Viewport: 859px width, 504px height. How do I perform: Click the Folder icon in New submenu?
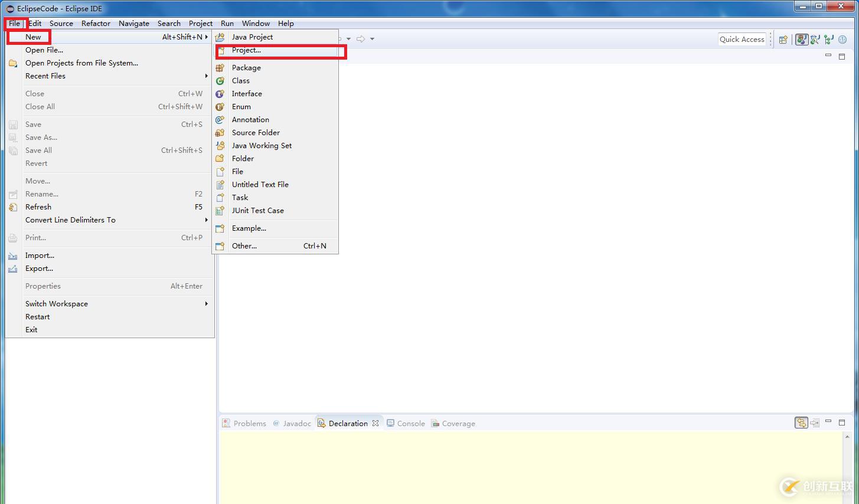point(220,159)
